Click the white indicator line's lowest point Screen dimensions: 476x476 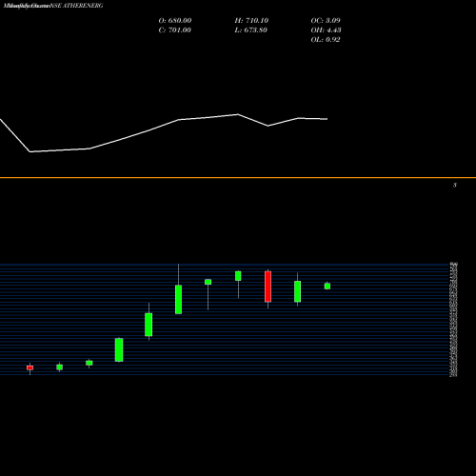pos(30,151)
